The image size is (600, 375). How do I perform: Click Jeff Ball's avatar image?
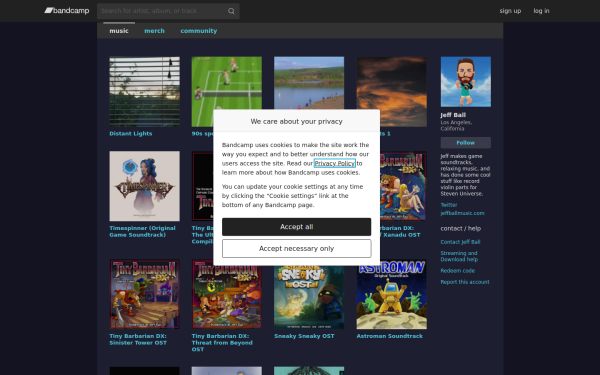466,82
